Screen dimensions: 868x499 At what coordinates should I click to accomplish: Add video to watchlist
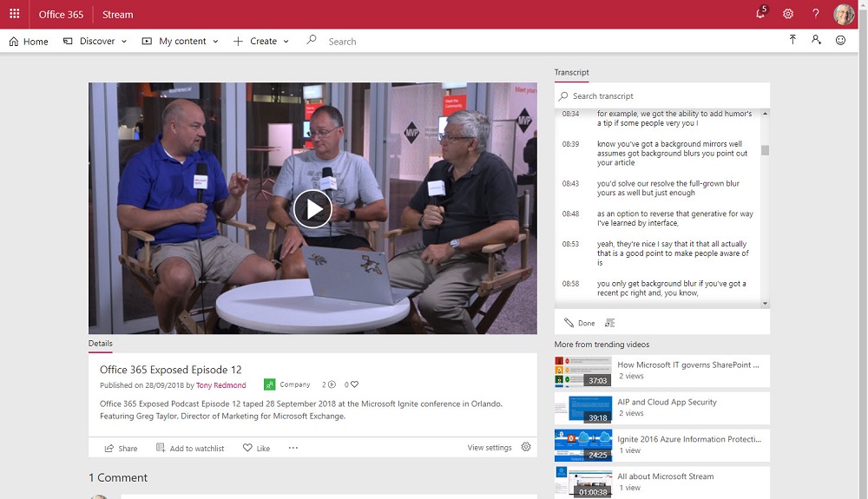click(x=190, y=448)
